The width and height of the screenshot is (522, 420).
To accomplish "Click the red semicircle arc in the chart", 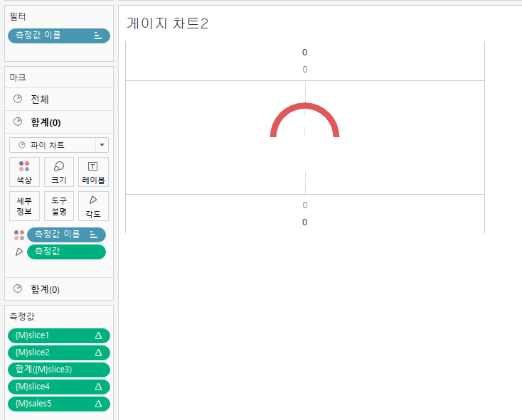I will click(304, 106).
